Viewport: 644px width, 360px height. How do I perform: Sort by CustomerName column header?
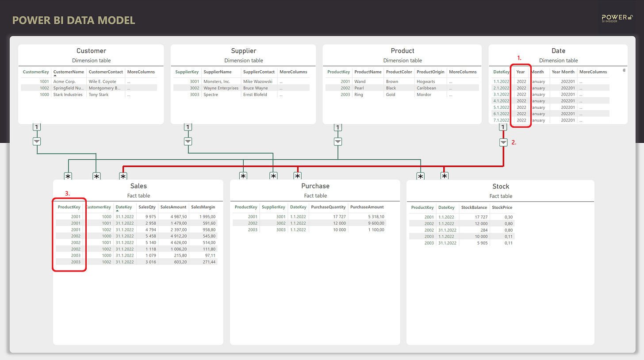(x=69, y=72)
